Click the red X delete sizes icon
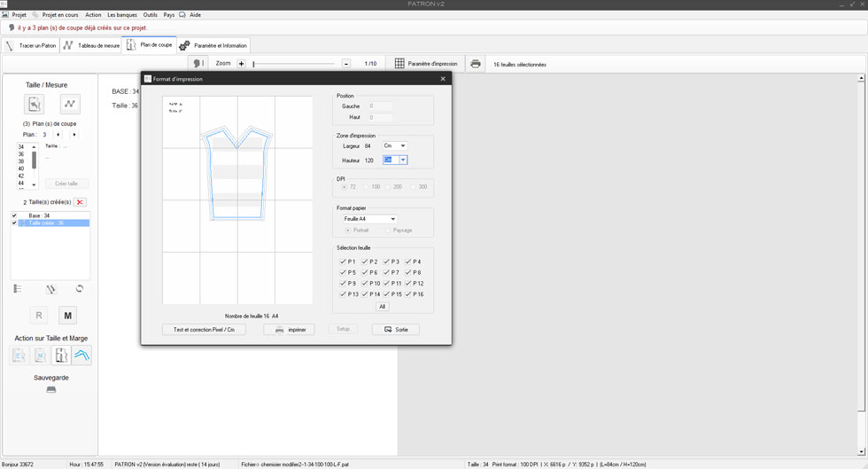 click(80, 202)
